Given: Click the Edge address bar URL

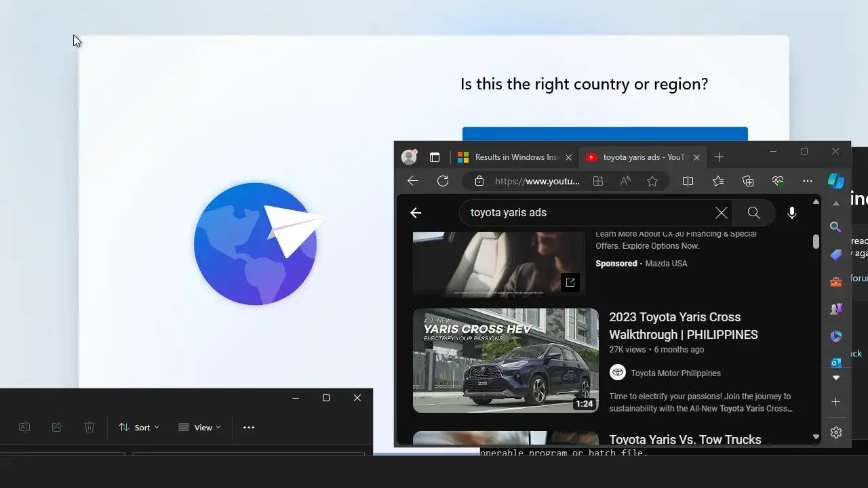Looking at the screenshot, I should [x=537, y=181].
